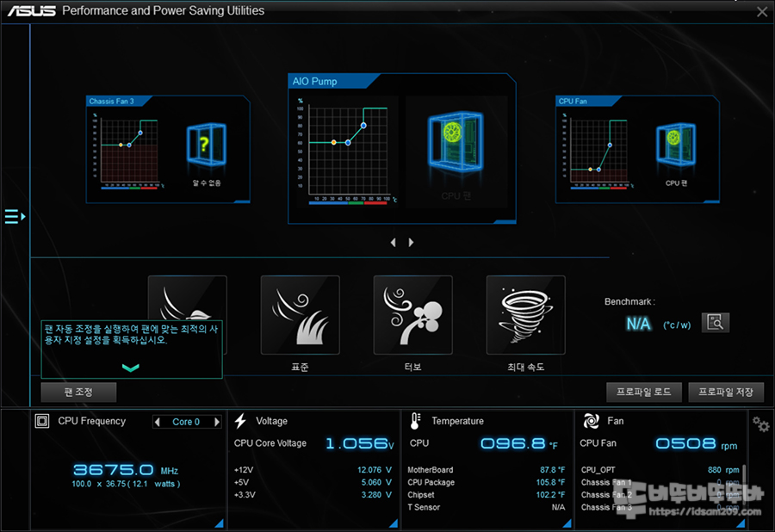Click the Benchmark N/A value
The height and width of the screenshot is (532, 775).
click(639, 324)
